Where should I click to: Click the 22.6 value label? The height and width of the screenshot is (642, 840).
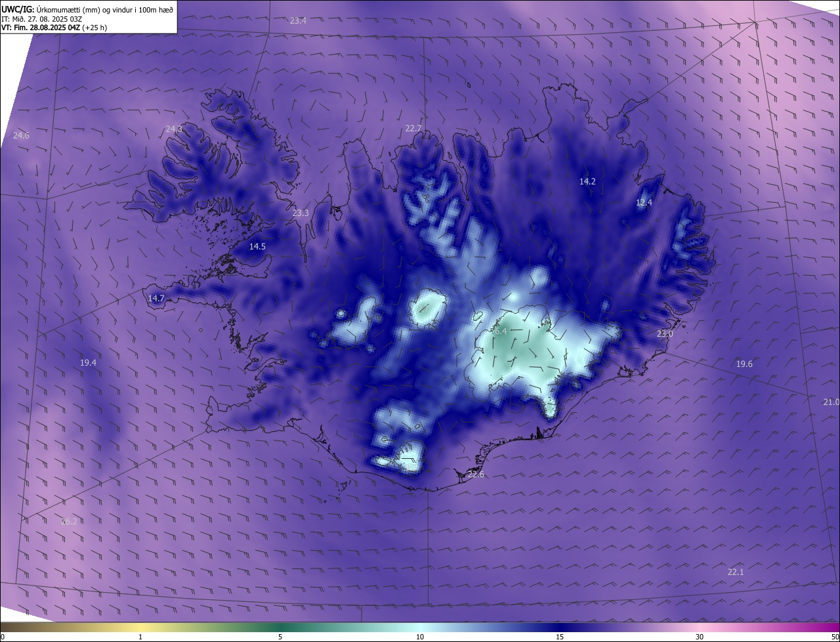coord(476,475)
